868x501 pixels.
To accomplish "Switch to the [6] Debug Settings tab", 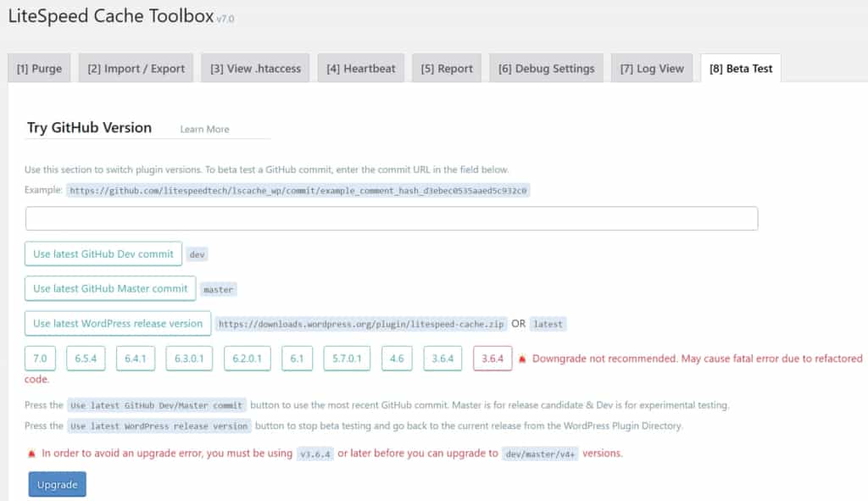I will click(x=546, y=68).
